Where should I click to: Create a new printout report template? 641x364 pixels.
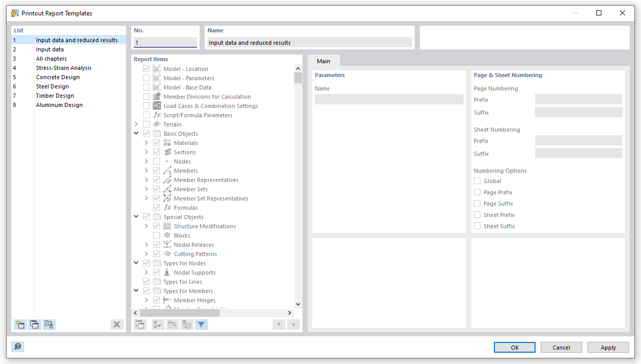20,324
